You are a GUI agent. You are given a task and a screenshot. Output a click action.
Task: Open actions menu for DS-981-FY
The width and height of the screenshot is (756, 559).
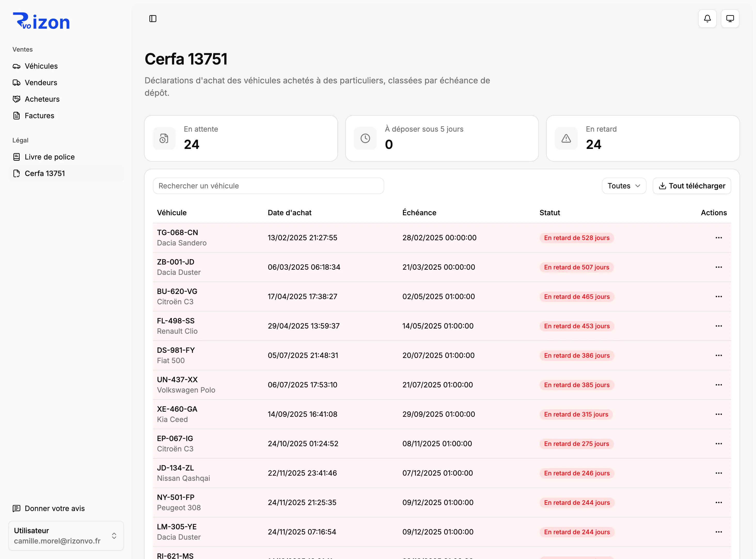[718, 355]
